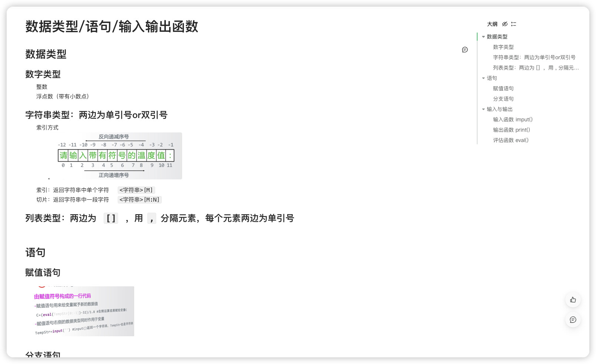Navigate to 输入与输出 in the outline
This screenshot has width=596, height=364.
[499, 109]
